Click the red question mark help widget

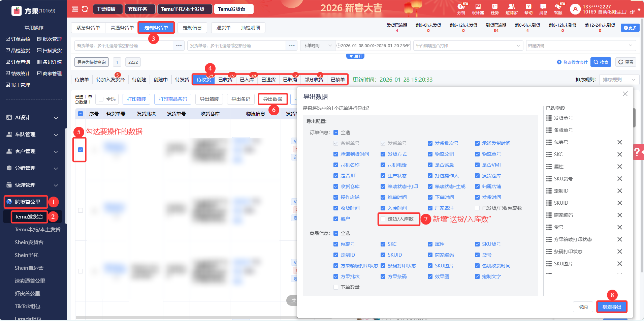(638, 152)
